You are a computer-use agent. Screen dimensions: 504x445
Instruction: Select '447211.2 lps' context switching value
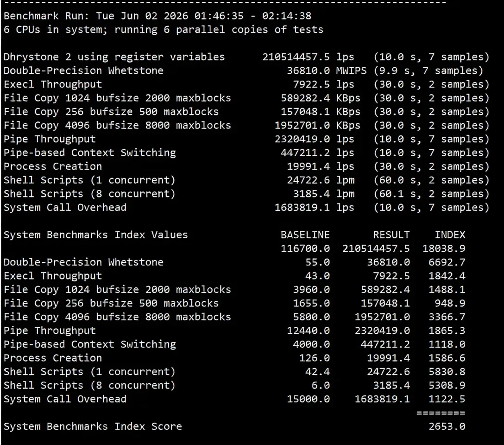point(317,153)
